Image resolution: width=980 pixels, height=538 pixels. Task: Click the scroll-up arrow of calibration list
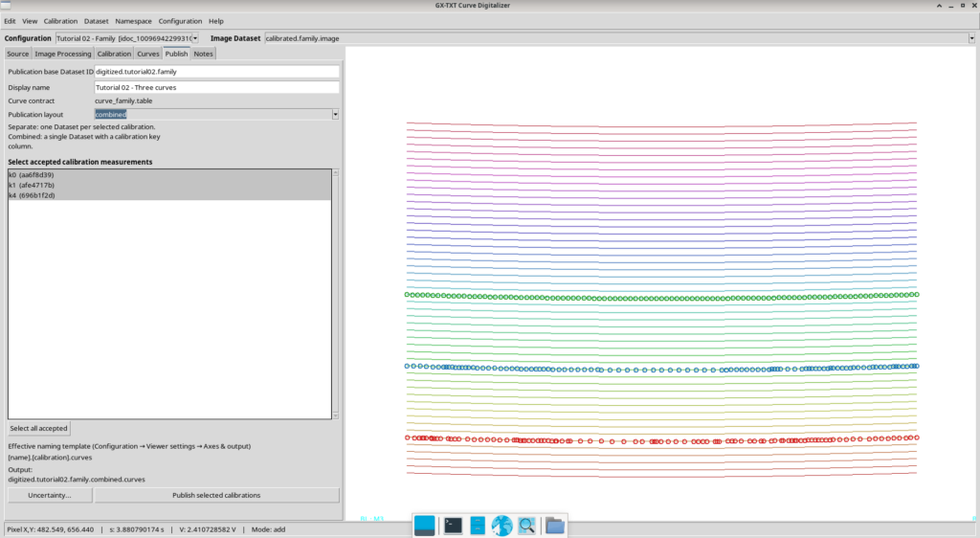(336, 172)
